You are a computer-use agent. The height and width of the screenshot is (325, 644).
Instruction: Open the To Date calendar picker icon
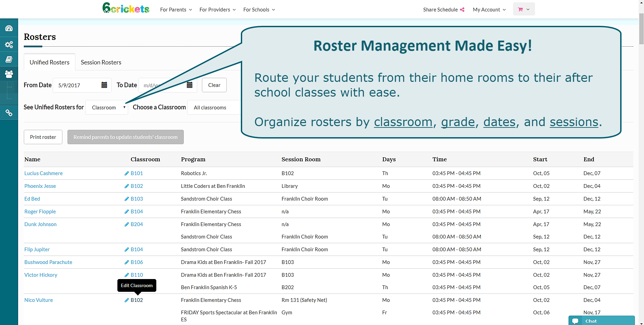(190, 85)
